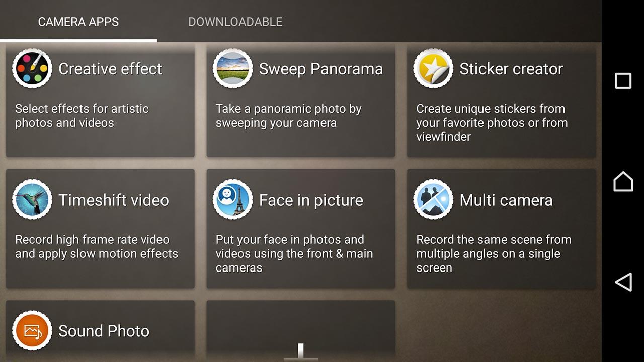Image resolution: width=644 pixels, height=362 pixels.
Task: Tap the Creative effect palette icon
Action: tap(32, 69)
